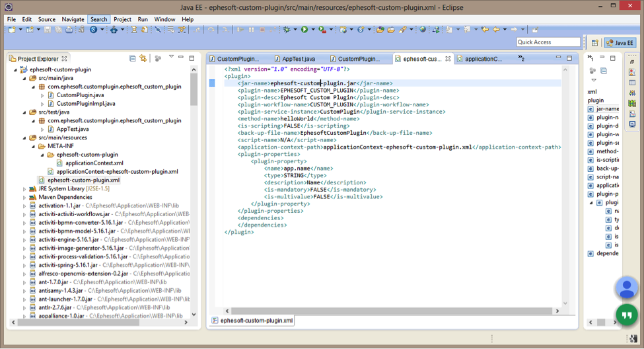Open the Source menu
644x349 pixels.
coord(46,19)
